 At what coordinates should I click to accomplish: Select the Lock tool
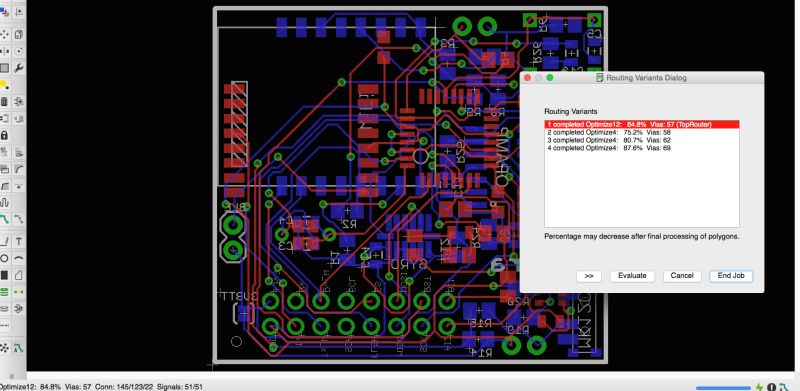(5, 135)
